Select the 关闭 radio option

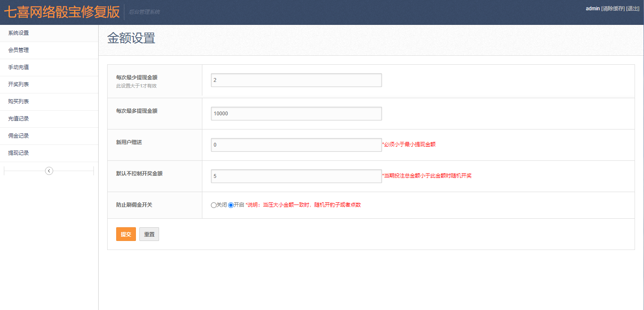214,205
